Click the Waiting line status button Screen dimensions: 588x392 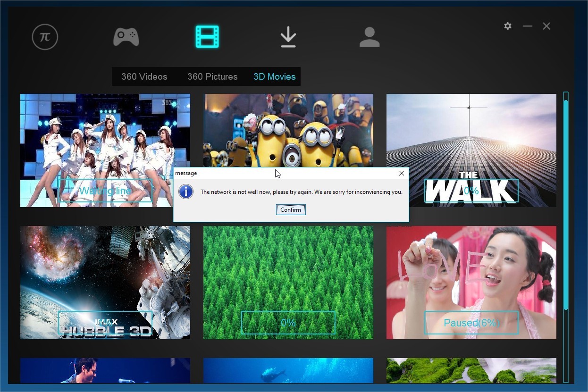(105, 191)
